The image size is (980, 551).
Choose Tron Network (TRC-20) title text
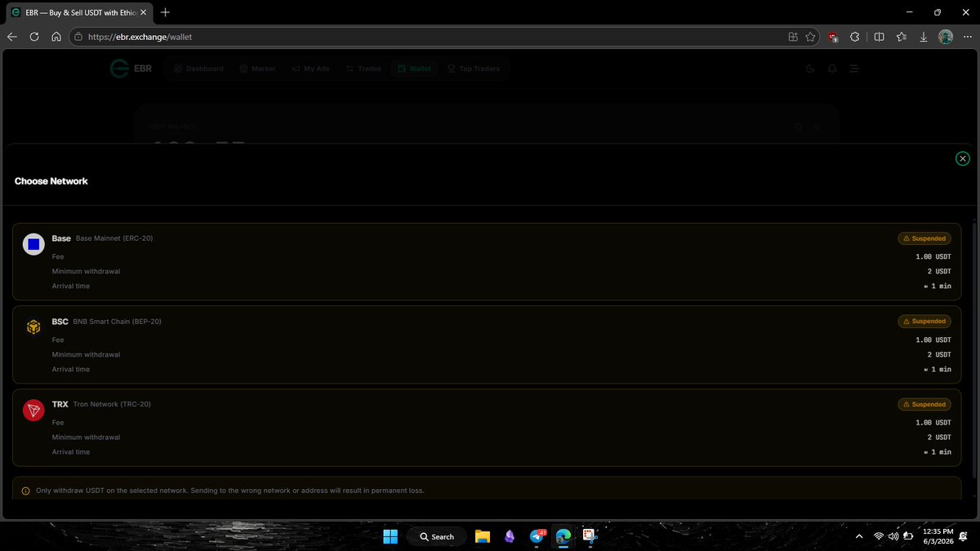(113, 404)
